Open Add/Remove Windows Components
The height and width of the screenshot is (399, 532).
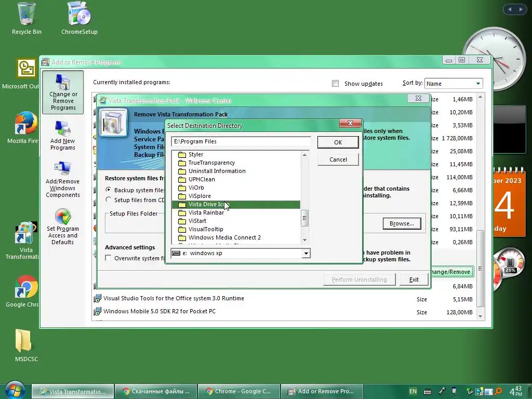(63, 179)
